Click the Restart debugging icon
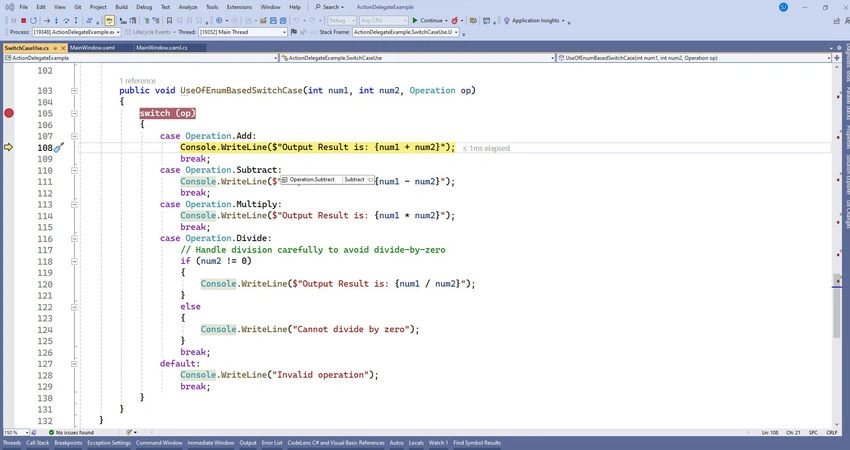850x450 pixels. (34, 21)
